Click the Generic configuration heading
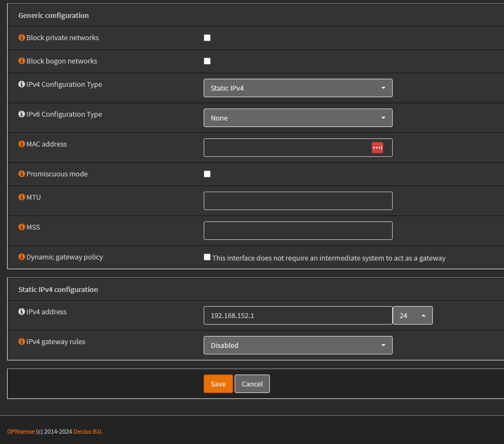The height and width of the screenshot is (444, 504). tap(53, 15)
